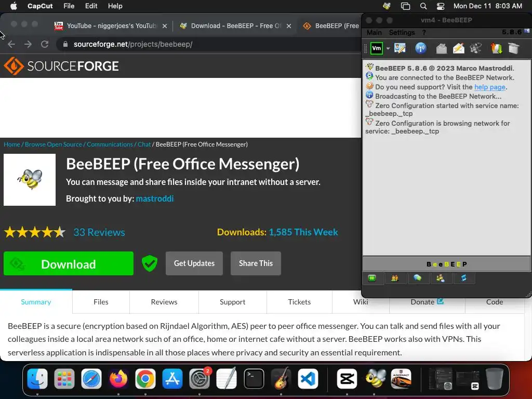Open the Apple menu
The image size is (532, 399).
click(14, 6)
